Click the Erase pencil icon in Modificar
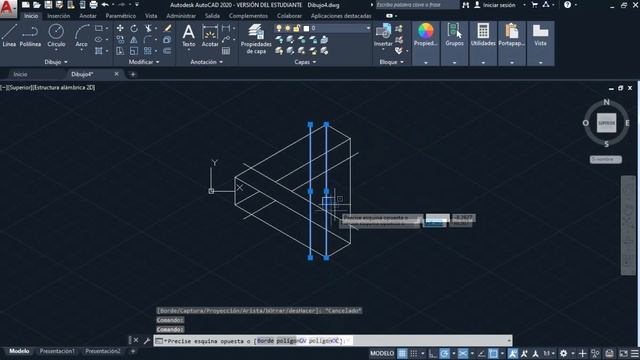 pos(167,28)
